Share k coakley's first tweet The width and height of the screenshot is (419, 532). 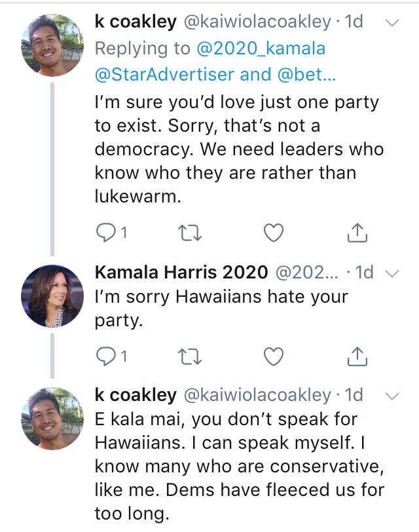click(357, 232)
